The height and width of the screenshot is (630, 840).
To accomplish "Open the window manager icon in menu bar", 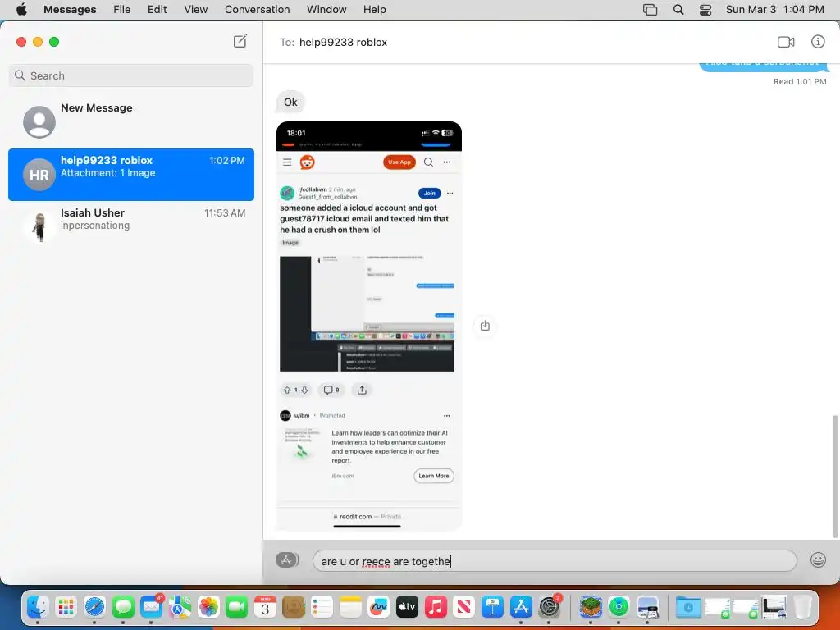I will pyautogui.click(x=650, y=10).
